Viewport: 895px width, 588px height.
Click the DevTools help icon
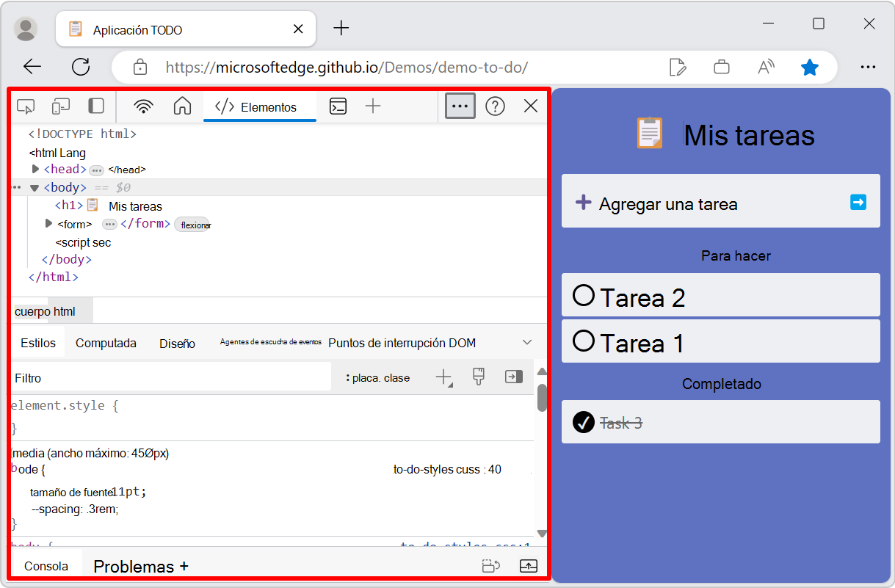point(495,106)
